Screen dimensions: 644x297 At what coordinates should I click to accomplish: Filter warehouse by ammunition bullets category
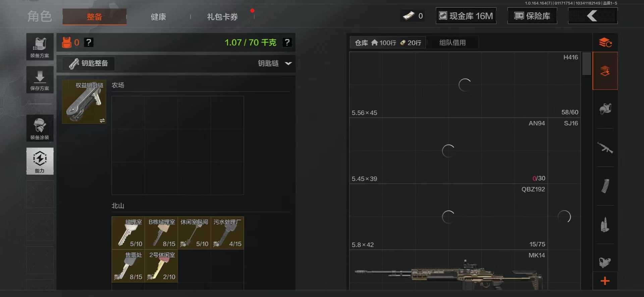(x=605, y=225)
